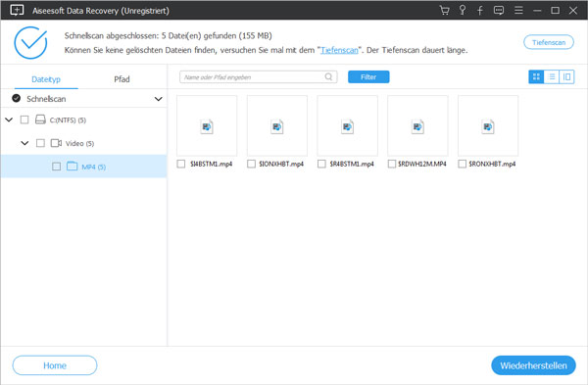The image size is (588, 385).
Task: Collapse the C:(NTFS) drive node
Action: pos(9,120)
